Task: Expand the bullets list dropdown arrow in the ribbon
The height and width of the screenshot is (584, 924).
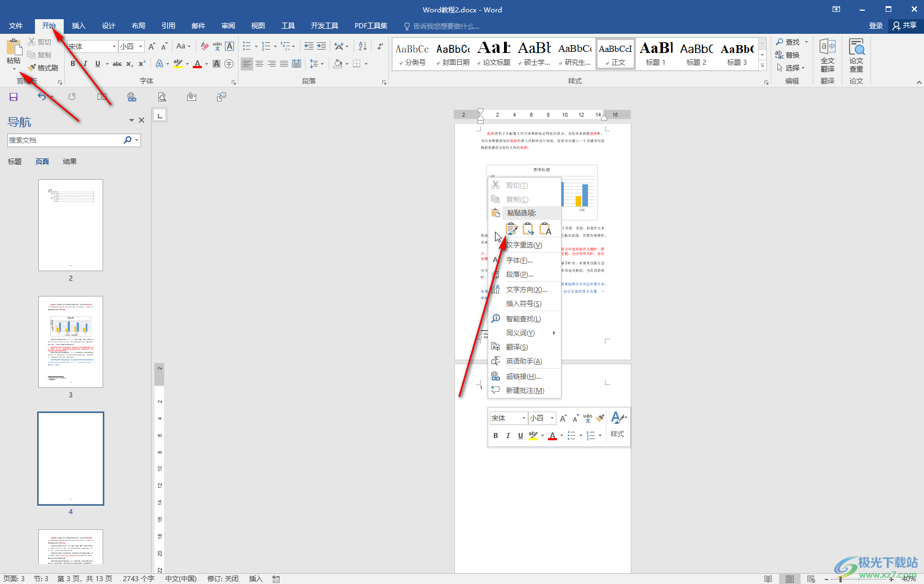Action: pyautogui.click(x=256, y=46)
